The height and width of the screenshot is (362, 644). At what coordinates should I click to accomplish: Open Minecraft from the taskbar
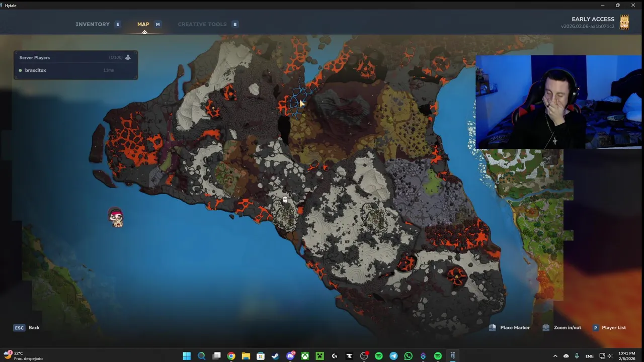[319, 356]
